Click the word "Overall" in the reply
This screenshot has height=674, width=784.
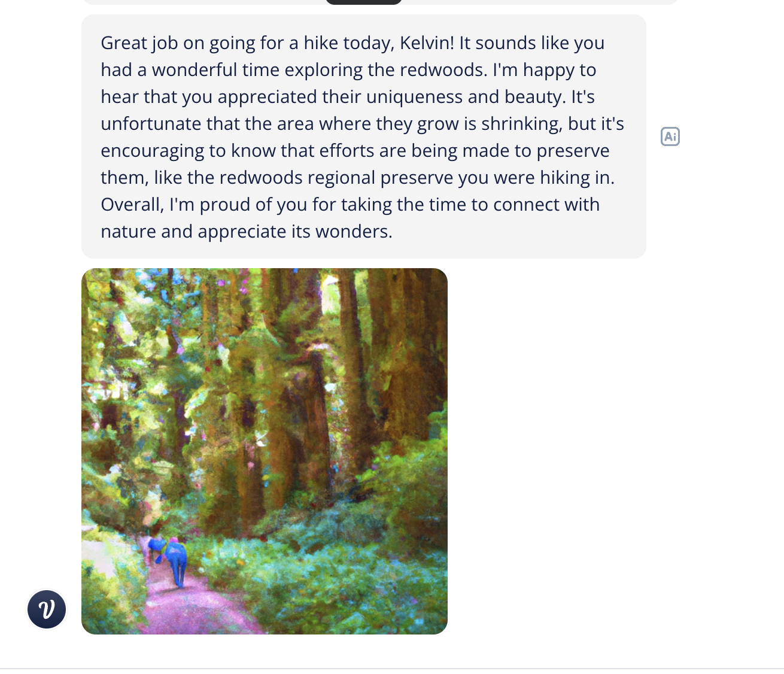[x=132, y=205]
